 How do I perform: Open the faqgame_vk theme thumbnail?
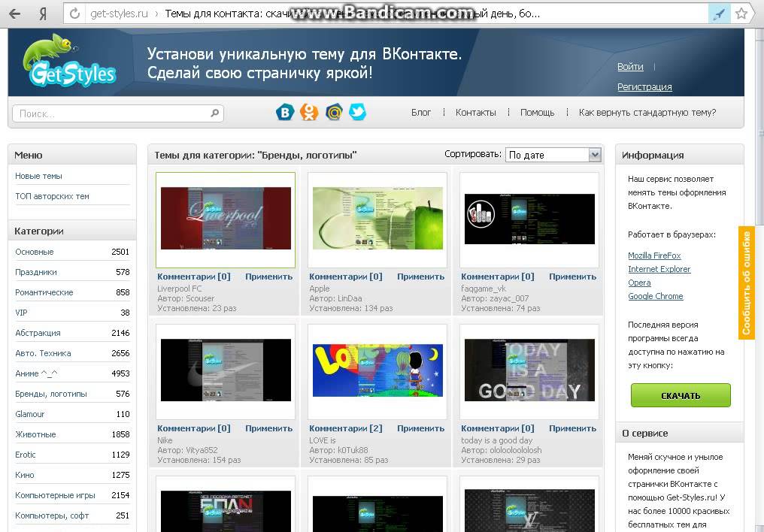click(529, 219)
